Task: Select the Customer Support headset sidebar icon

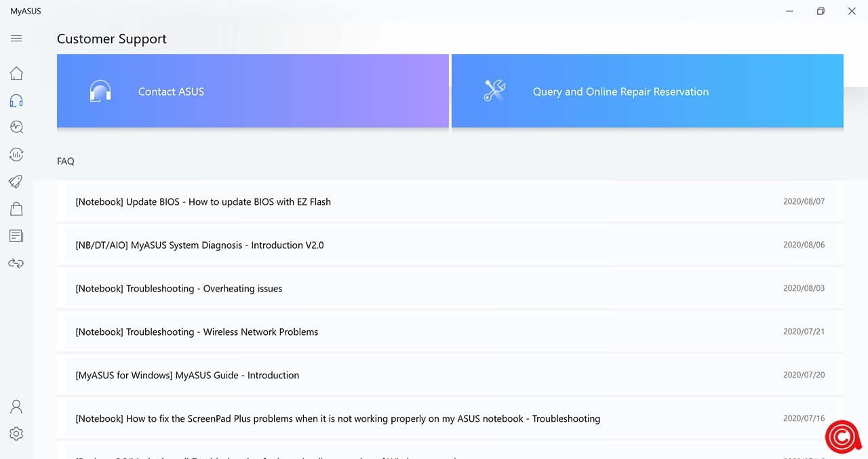Action: coord(16,101)
